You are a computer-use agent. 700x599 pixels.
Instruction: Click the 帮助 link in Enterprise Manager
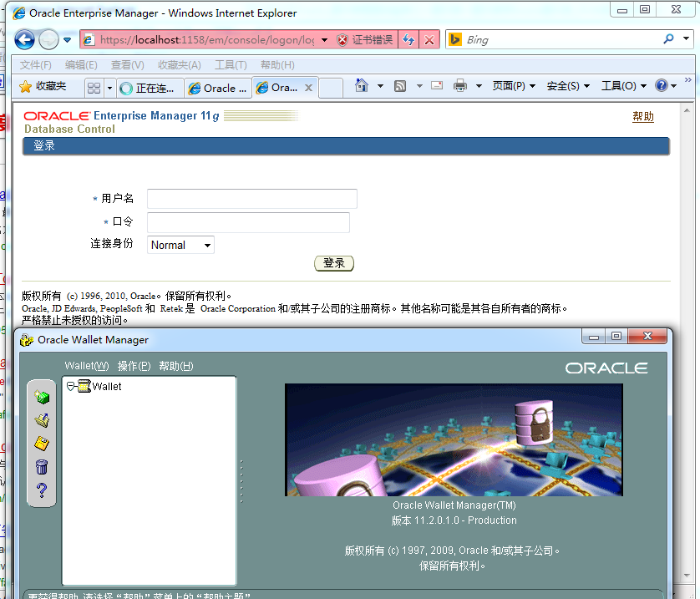pos(643,117)
